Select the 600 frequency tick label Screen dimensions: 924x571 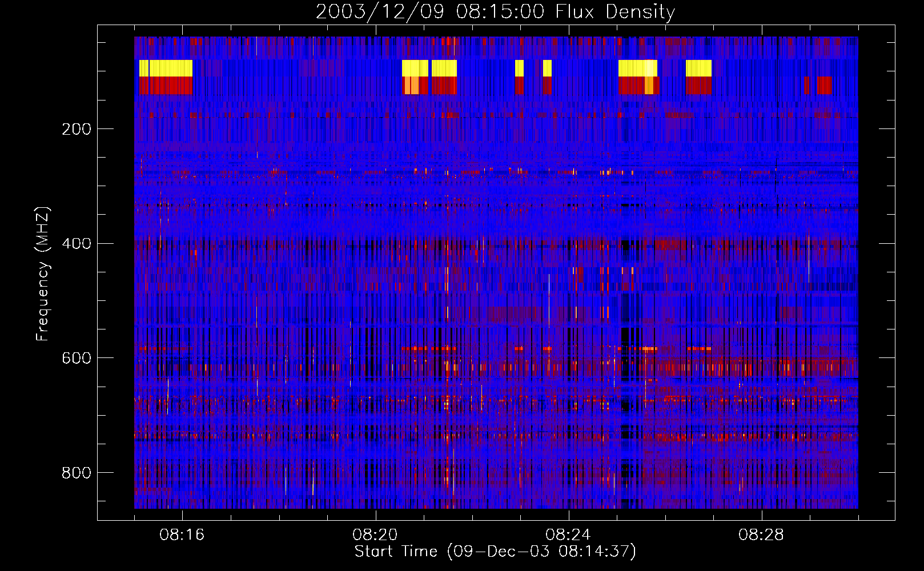tap(77, 358)
